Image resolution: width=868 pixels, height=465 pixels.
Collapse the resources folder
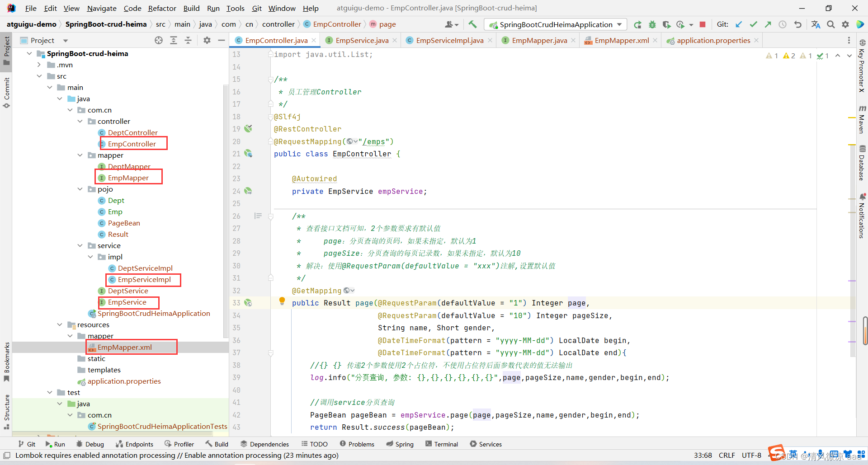pyautogui.click(x=60, y=324)
